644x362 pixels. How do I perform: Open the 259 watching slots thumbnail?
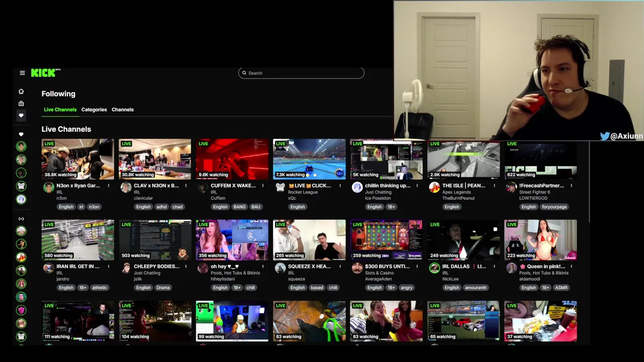pyautogui.click(x=386, y=240)
